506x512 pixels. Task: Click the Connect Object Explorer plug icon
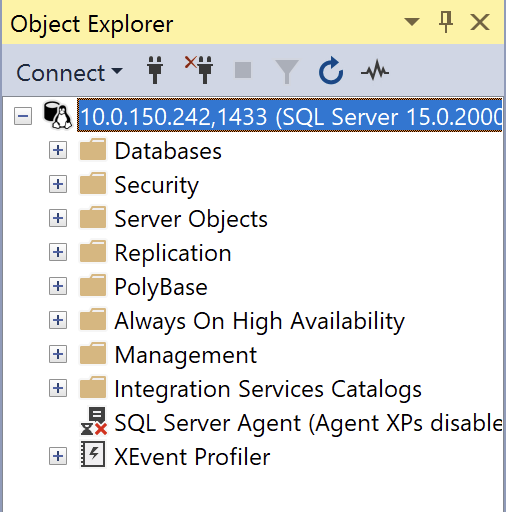(x=155, y=70)
